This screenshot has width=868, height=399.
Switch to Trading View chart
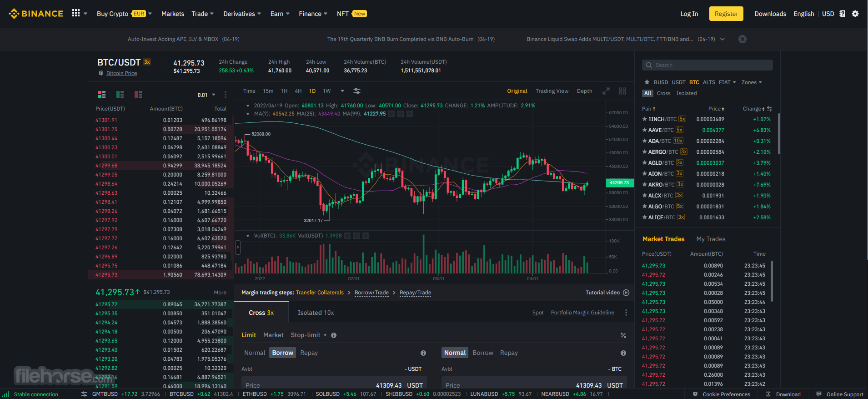[552, 91]
